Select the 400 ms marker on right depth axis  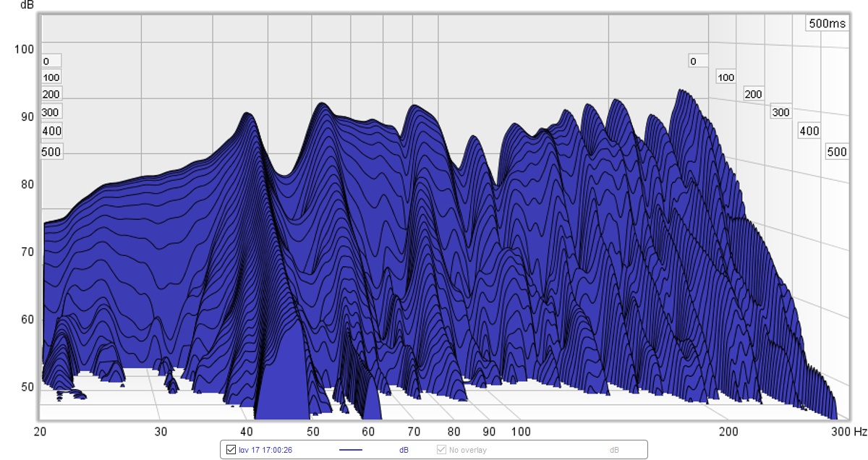coord(809,131)
